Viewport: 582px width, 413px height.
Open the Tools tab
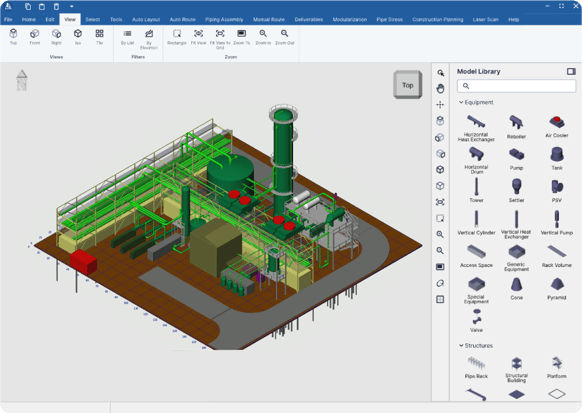[x=116, y=19]
